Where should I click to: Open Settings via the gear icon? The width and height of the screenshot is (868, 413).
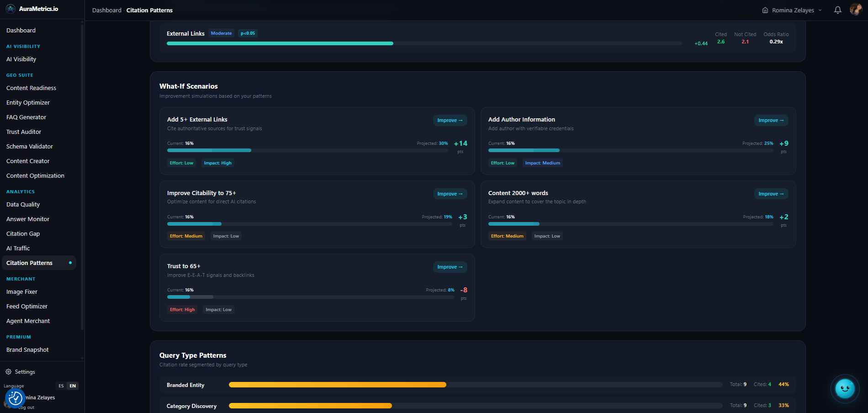pyautogui.click(x=8, y=371)
